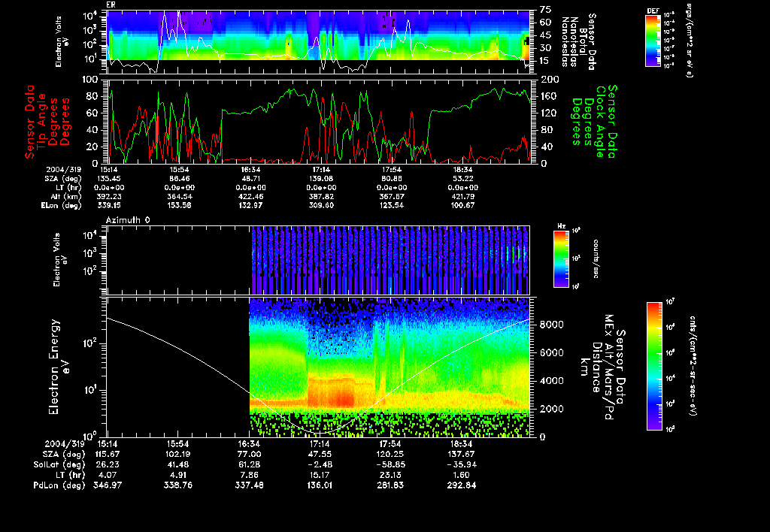Select ELon value 339.15
Image resolution: width=770 pixels, height=532 pixels.
[109, 206]
